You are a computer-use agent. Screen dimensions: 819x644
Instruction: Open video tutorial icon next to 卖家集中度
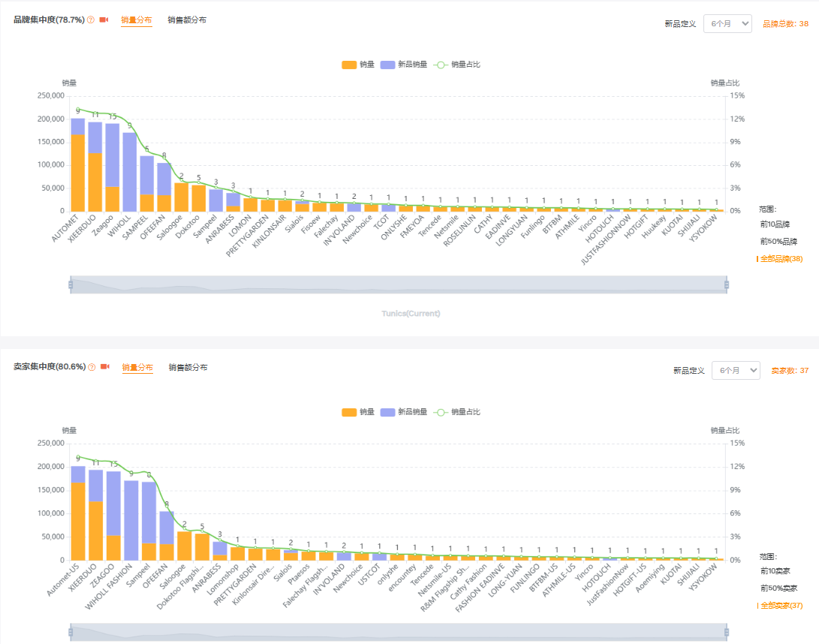coord(105,368)
